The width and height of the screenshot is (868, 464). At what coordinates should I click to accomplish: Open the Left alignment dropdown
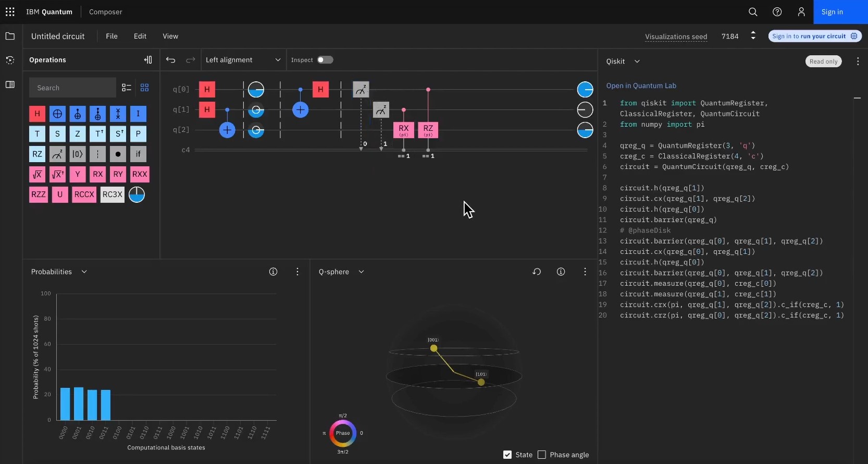(243, 60)
